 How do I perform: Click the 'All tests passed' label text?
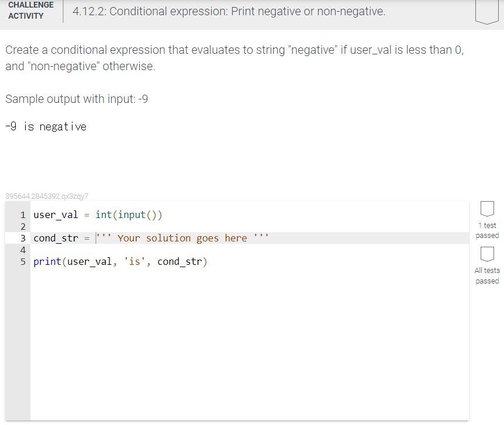coord(487,275)
